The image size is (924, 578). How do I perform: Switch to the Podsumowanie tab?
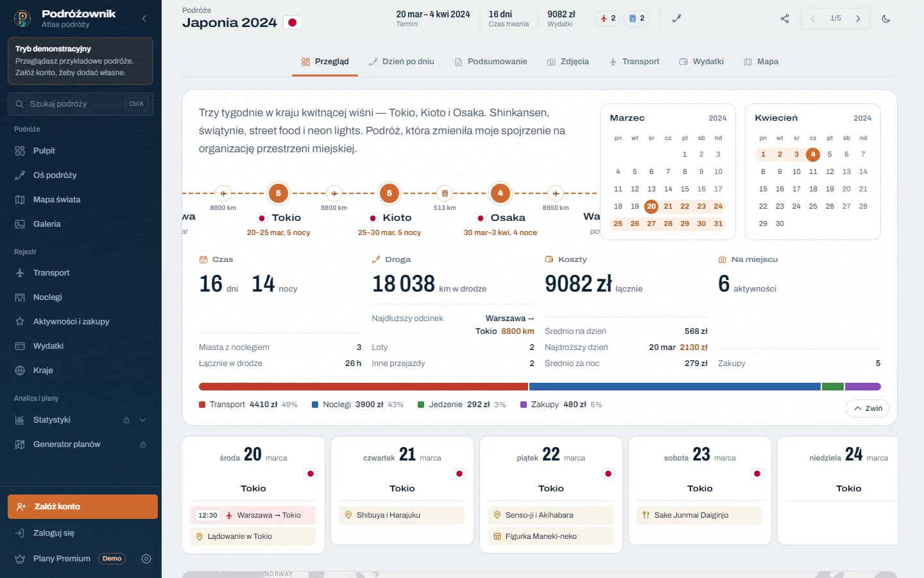tap(491, 62)
